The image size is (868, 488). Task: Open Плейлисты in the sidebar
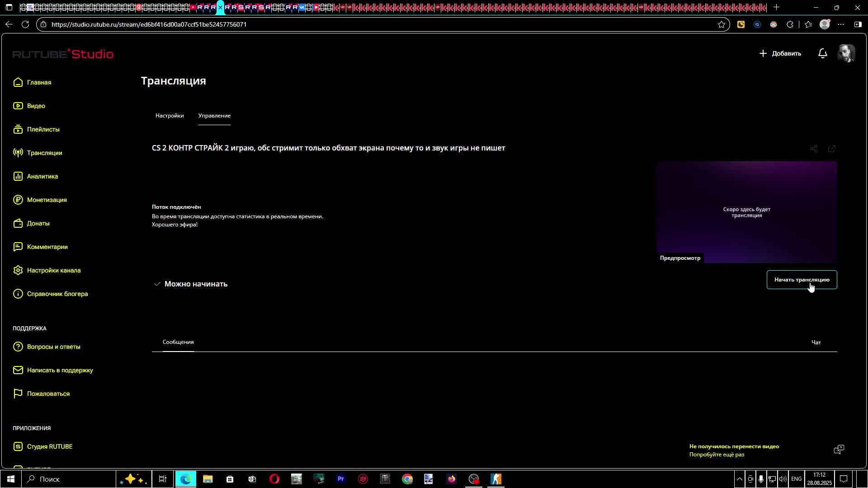click(x=43, y=129)
